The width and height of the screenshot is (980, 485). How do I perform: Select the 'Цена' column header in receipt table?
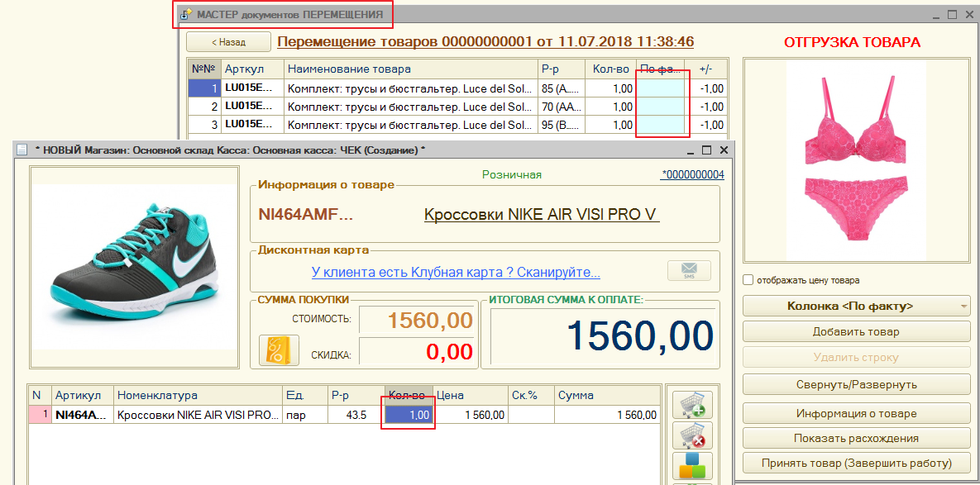471,395
